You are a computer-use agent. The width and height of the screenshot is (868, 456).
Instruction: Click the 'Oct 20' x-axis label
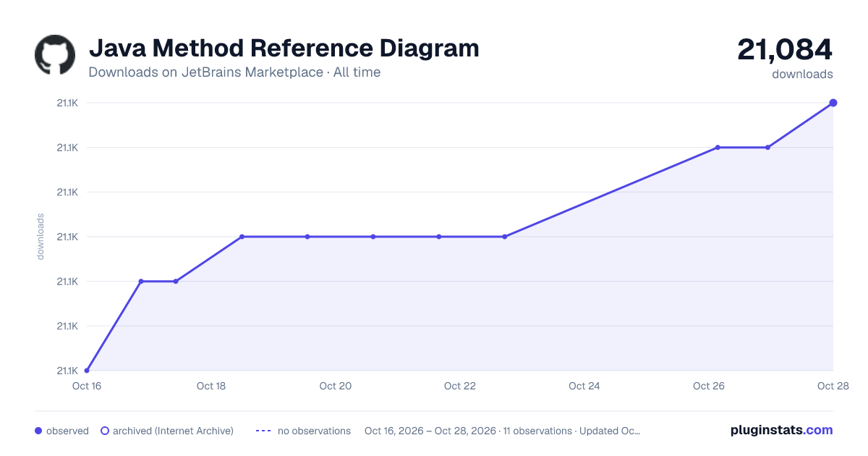click(x=336, y=386)
